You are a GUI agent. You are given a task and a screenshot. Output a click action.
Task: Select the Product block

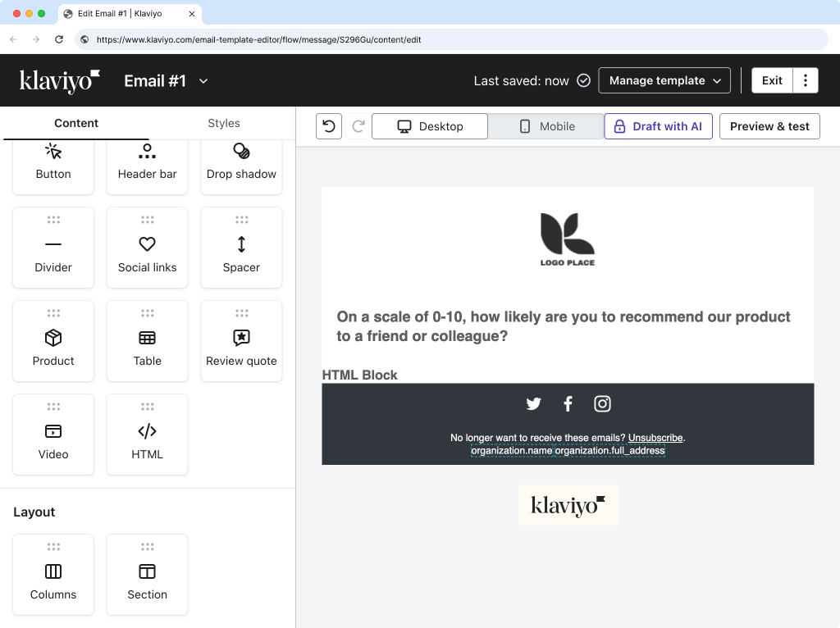point(52,341)
